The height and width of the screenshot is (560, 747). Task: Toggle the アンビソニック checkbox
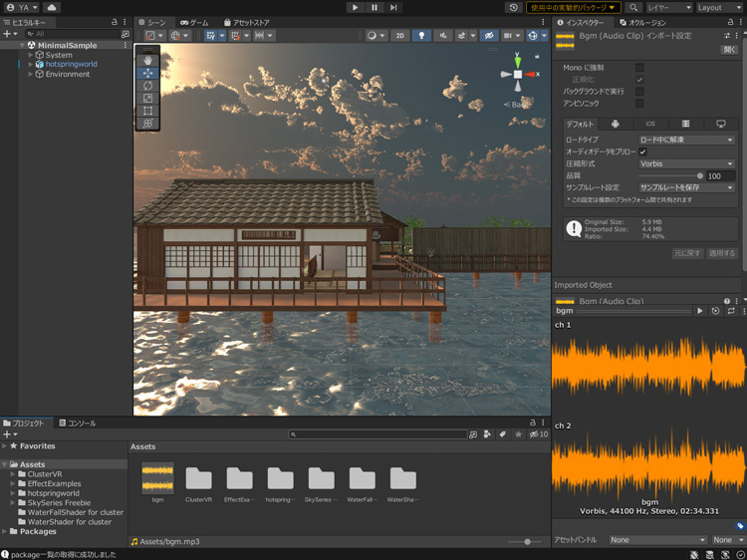tap(640, 104)
